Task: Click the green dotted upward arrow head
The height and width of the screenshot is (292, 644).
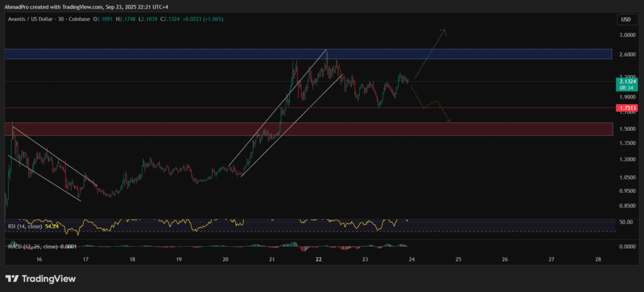Action: tap(444, 30)
